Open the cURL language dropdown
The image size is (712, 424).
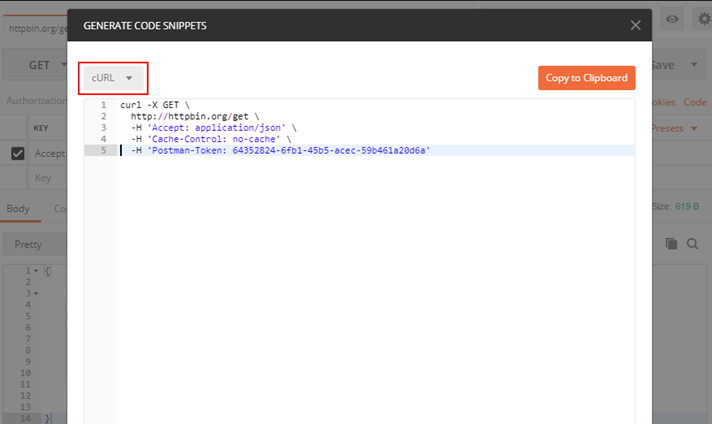pyautogui.click(x=113, y=78)
